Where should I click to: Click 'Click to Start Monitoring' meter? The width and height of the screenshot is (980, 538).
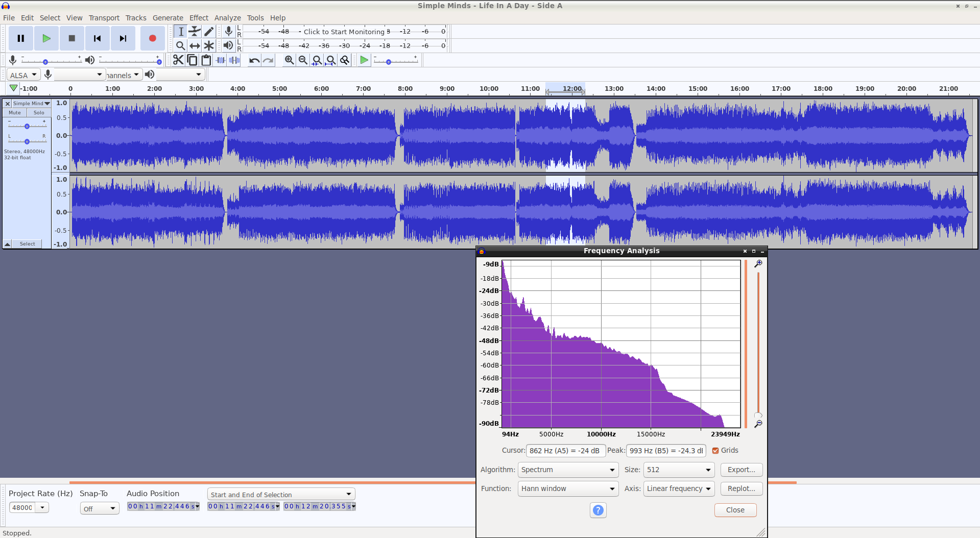pos(344,32)
